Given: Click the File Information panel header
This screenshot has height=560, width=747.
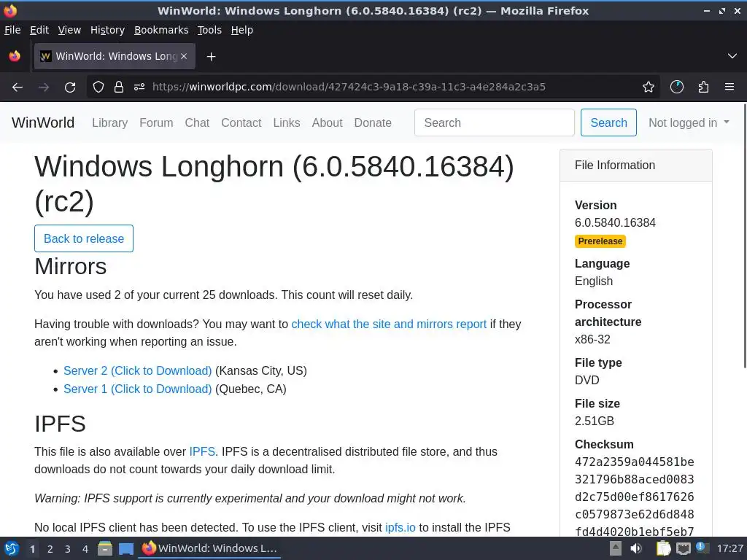Looking at the screenshot, I should [x=636, y=166].
